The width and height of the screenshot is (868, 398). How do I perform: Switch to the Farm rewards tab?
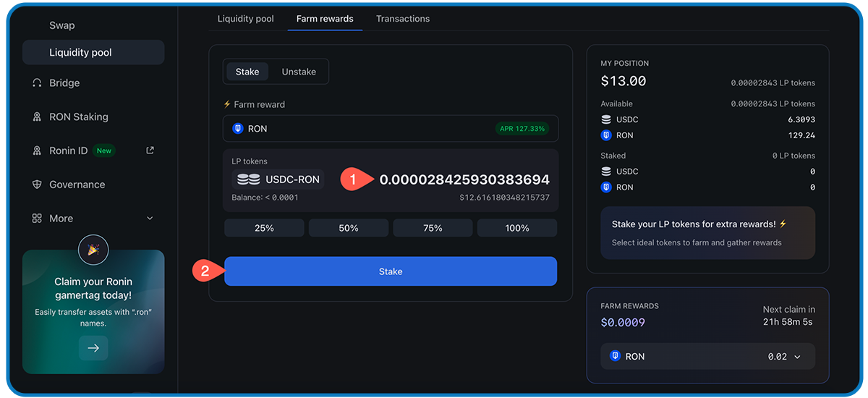pyautogui.click(x=325, y=19)
